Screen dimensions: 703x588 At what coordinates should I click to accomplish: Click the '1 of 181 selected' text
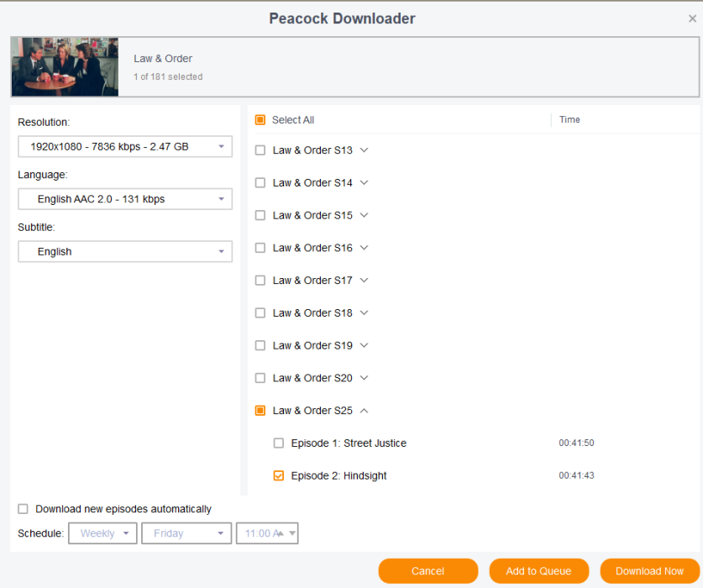tap(168, 76)
